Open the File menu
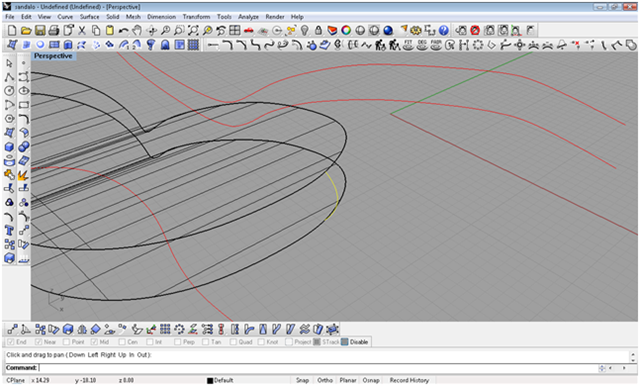The image size is (640, 386). [10, 17]
